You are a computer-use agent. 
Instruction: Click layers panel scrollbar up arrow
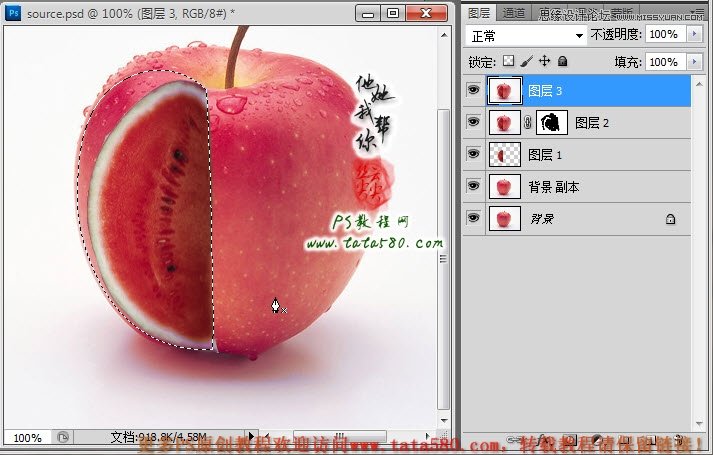coord(699,84)
